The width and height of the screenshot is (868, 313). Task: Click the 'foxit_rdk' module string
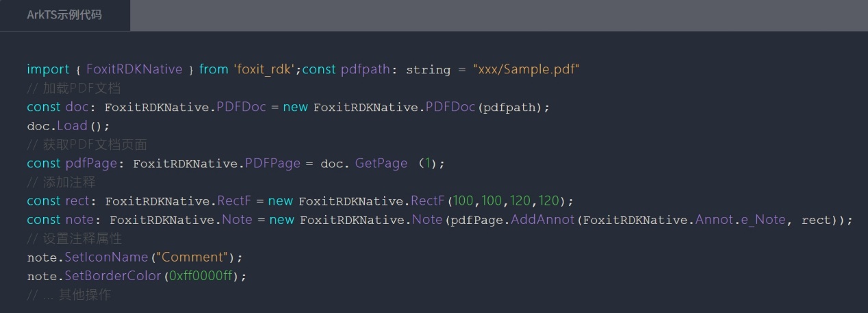(264, 69)
